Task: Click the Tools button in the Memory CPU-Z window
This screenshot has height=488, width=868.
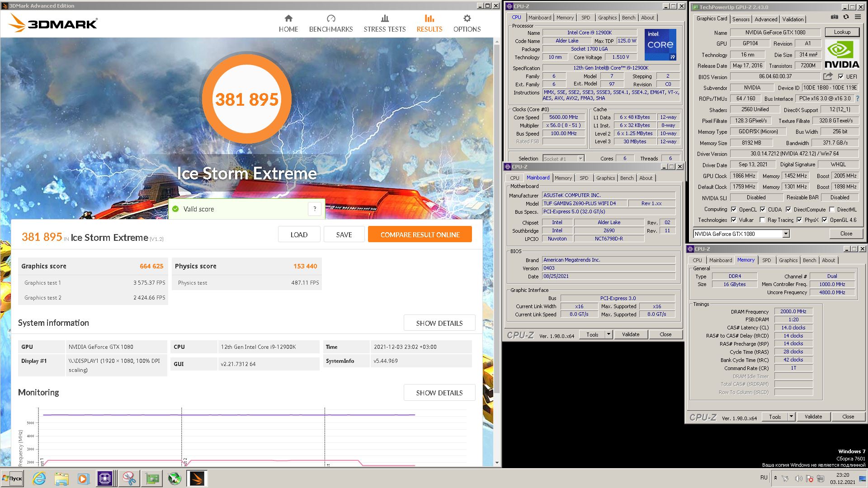Action: coord(775,417)
